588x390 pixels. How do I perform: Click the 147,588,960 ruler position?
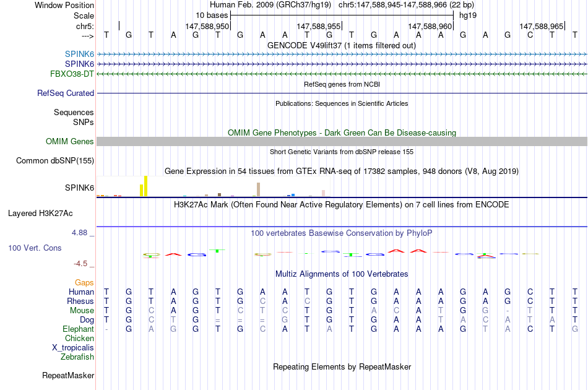tap(430, 26)
